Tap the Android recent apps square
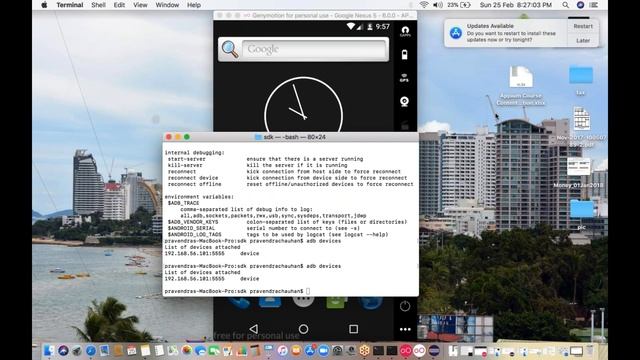The width and height of the screenshot is (640, 360). [353, 329]
